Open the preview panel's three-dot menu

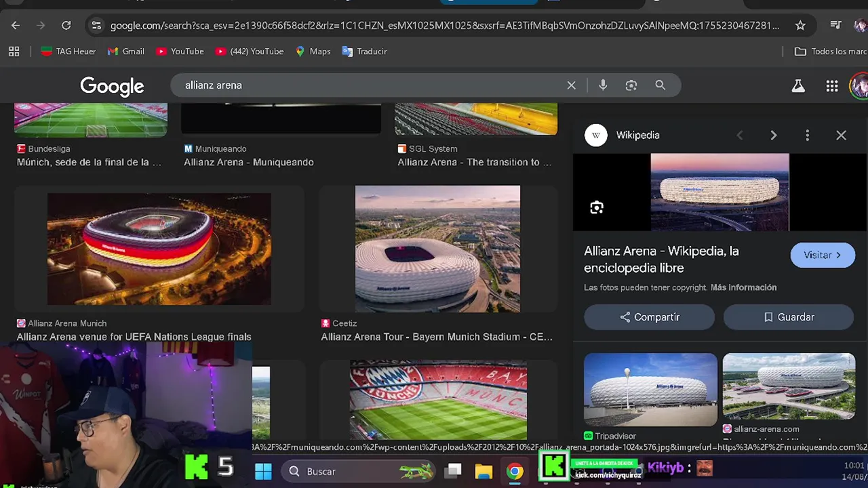click(807, 136)
